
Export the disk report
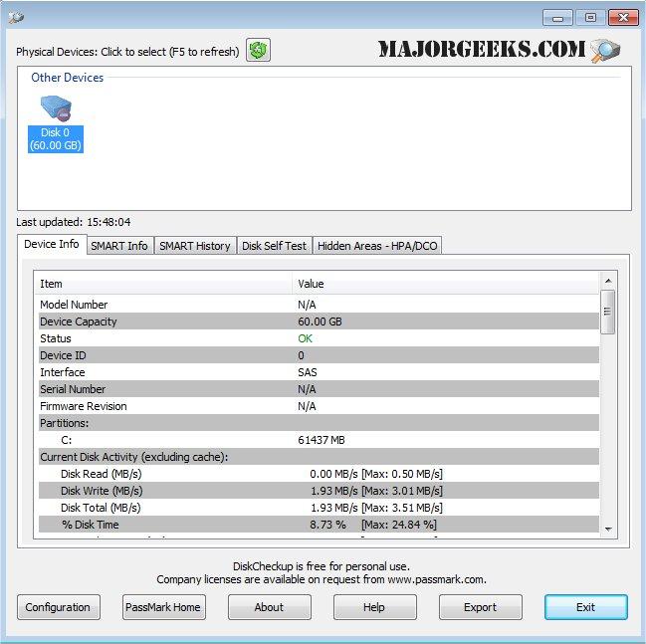480,607
